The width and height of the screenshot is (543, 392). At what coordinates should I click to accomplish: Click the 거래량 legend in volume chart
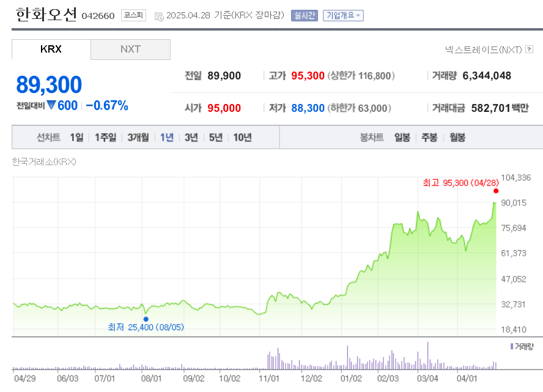point(522,346)
